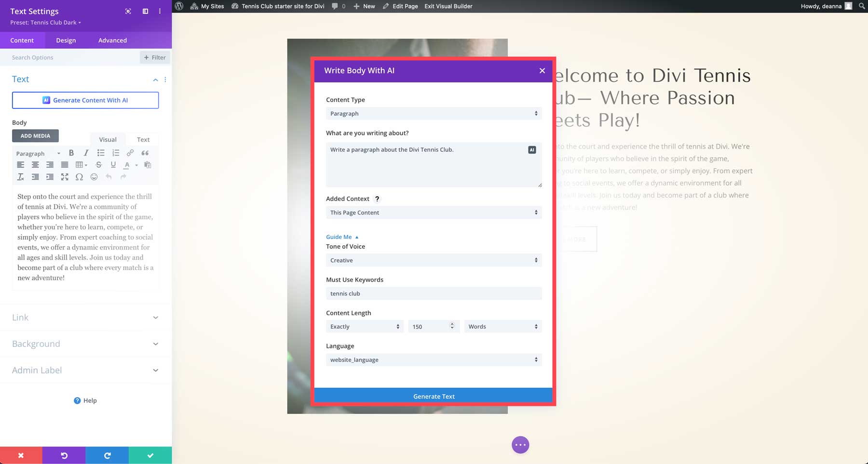
Task: Open the Content Type dropdown
Action: point(433,113)
